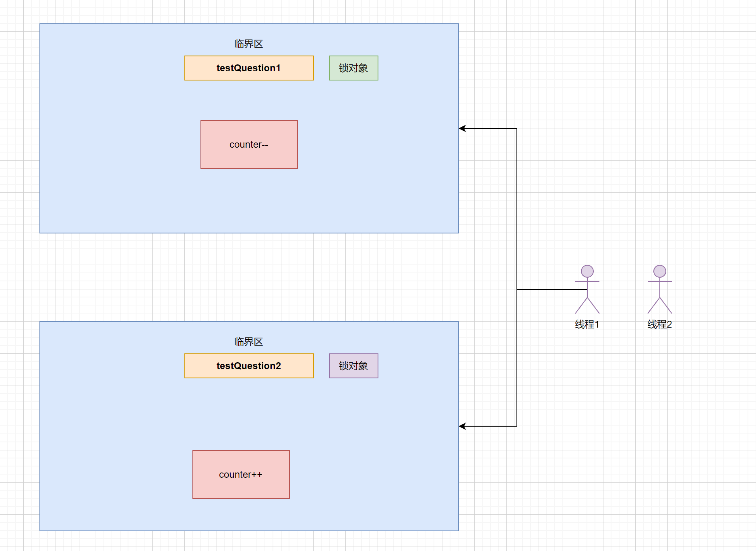This screenshot has height=551, width=756.
Task: Select the counter++ red box
Action: pyautogui.click(x=241, y=475)
